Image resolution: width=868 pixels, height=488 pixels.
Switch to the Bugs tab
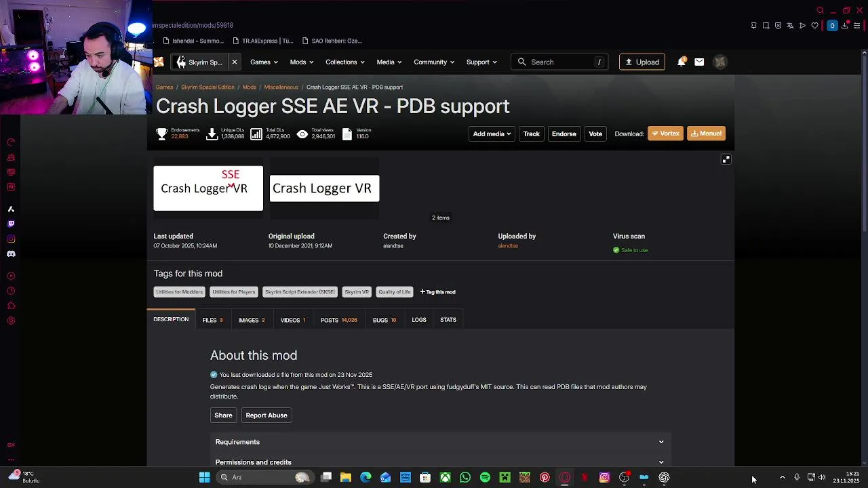coord(384,320)
